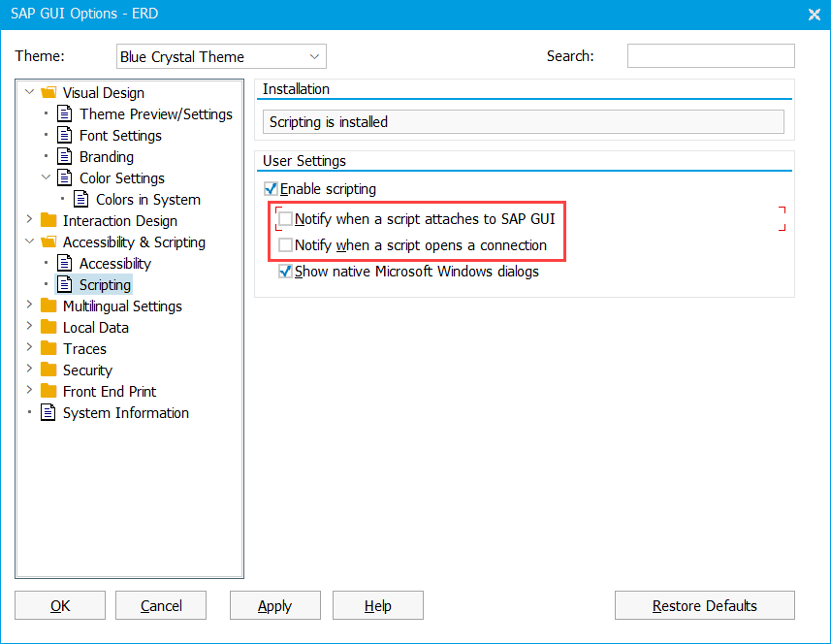This screenshot has height=644, width=831.
Task: Collapse the Color Settings tree node
Action: tap(47, 177)
